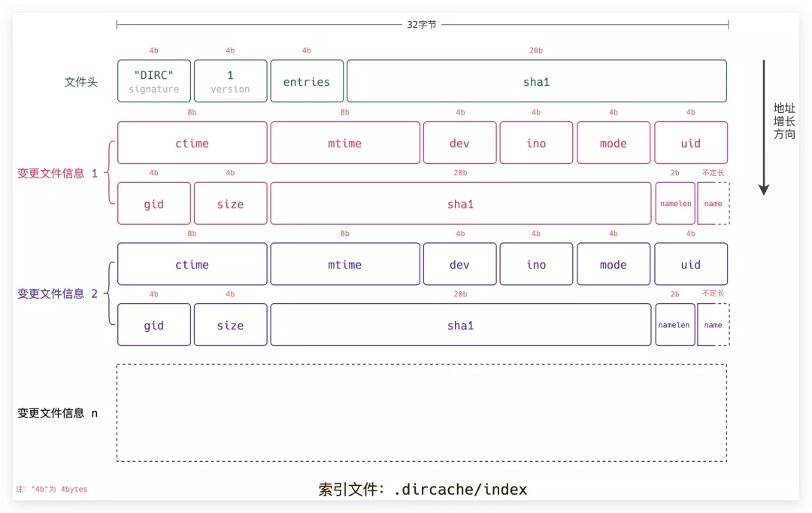Click the pink ino box of entry 1
This screenshot has width=812, height=513.
[x=537, y=142]
